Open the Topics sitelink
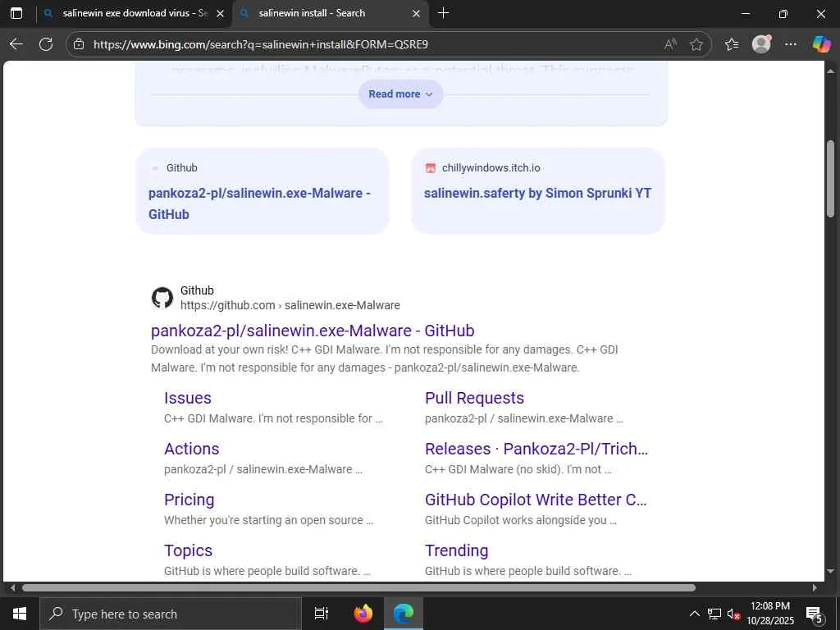 tap(188, 550)
